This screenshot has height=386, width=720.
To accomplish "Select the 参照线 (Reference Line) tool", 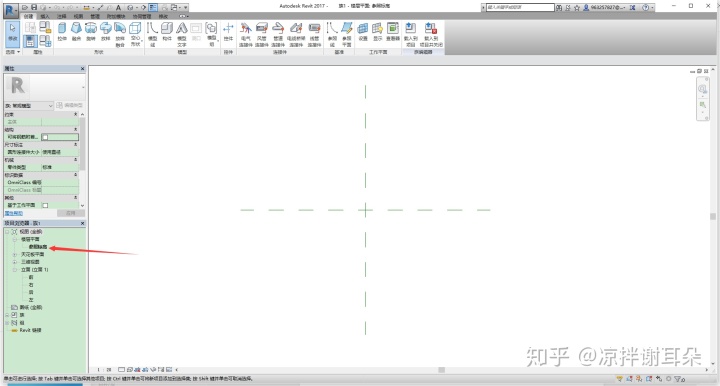I will pos(332,34).
